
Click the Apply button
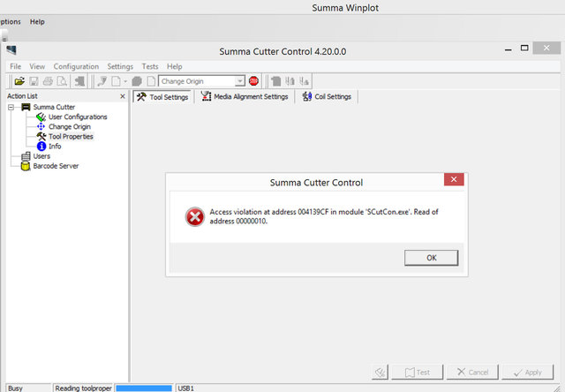[528, 373]
